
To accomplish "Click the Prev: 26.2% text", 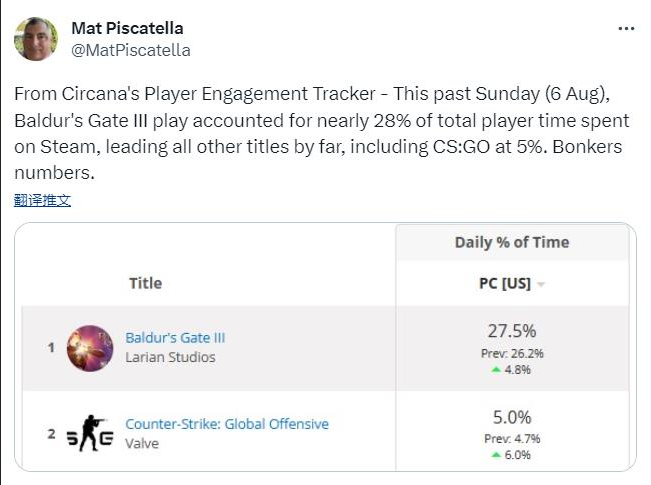I will 511,353.
